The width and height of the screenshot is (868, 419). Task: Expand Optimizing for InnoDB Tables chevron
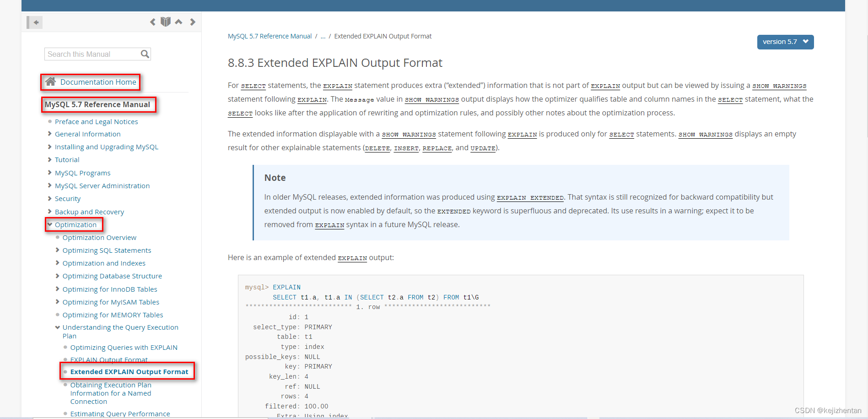click(57, 289)
